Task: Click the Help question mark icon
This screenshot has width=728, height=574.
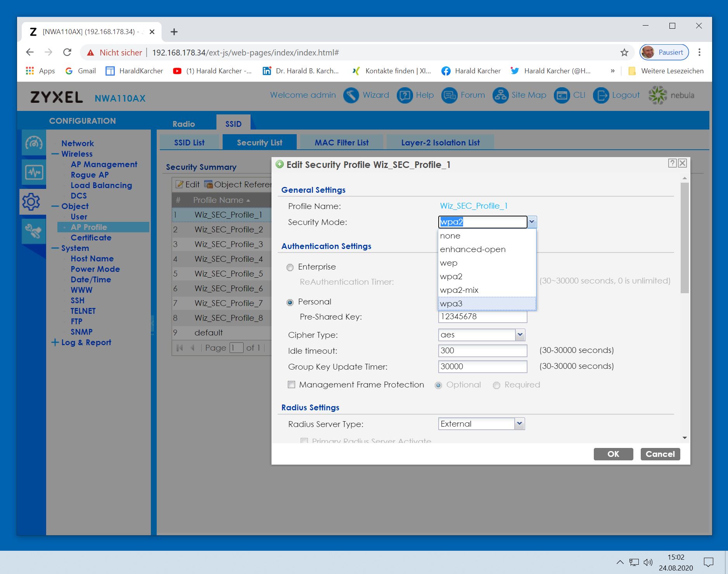Action: coord(405,95)
